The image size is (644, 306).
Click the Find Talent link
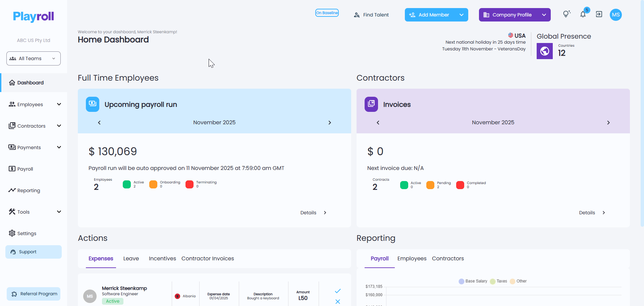pyautogui.click(x=371, y=15)
